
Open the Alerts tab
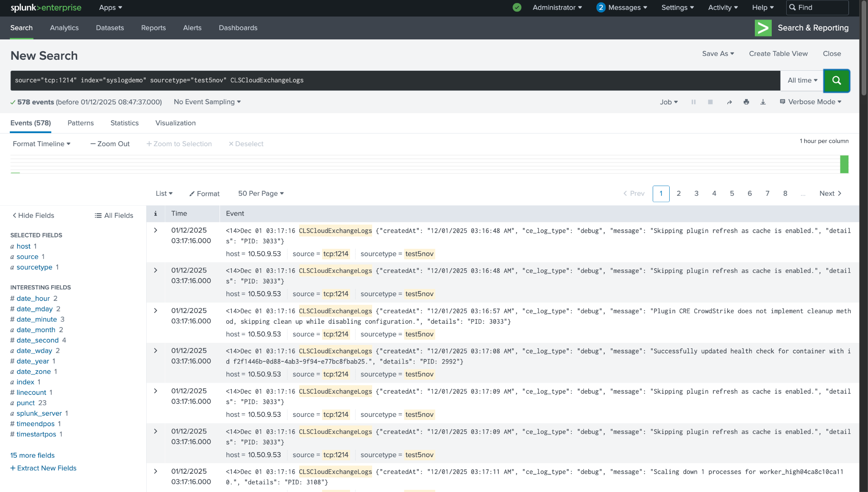(x=192, y=28)
